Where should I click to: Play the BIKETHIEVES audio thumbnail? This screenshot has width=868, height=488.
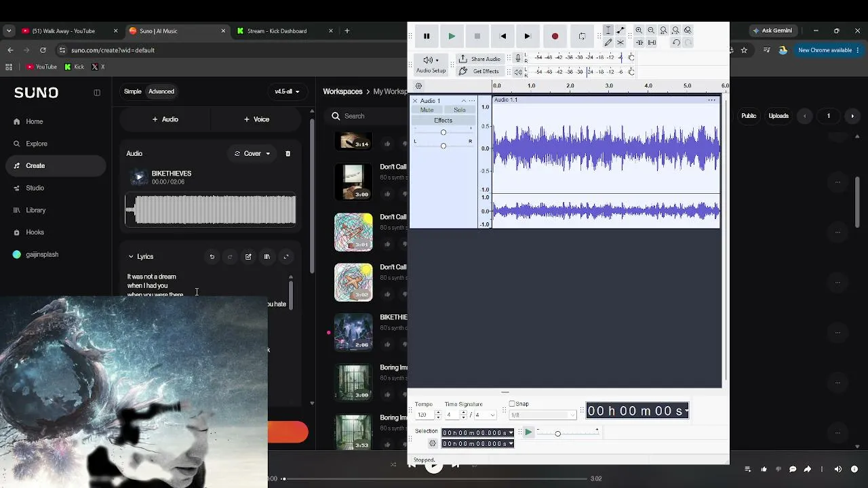coord(139,178)
